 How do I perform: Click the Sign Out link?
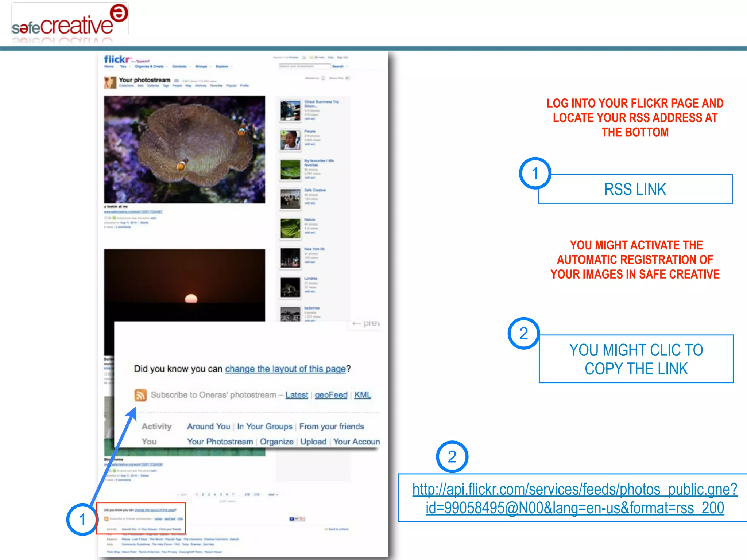click(x=342, y=57)
